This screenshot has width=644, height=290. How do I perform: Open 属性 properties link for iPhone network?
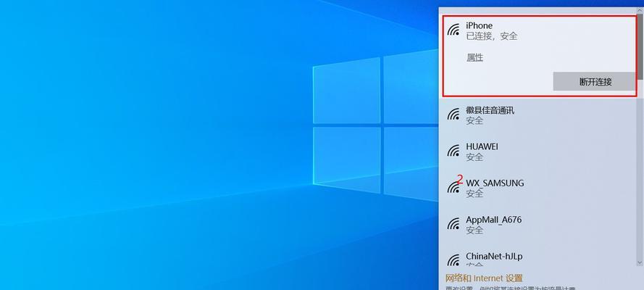[x=474, y=58]
